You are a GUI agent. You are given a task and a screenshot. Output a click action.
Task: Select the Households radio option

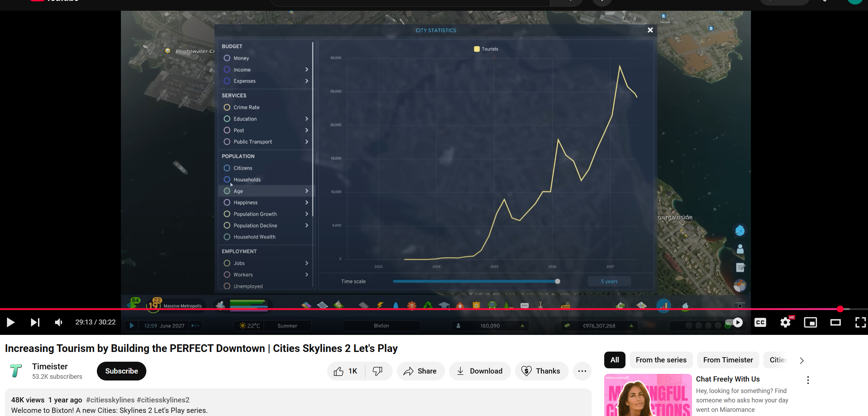click(x=227, y=180)
